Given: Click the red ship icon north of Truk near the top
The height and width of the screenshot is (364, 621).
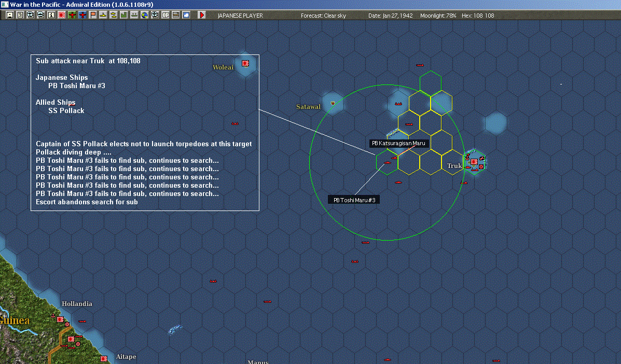Looking at the screenshot, I should pyautogui.click(x=420, y=64).
